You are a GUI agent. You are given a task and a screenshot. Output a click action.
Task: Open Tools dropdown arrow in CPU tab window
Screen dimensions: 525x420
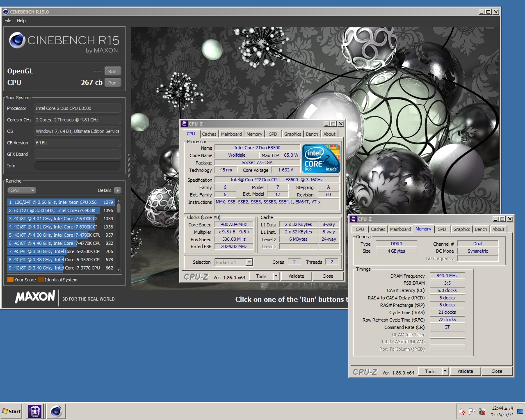(x=276, y=276)
